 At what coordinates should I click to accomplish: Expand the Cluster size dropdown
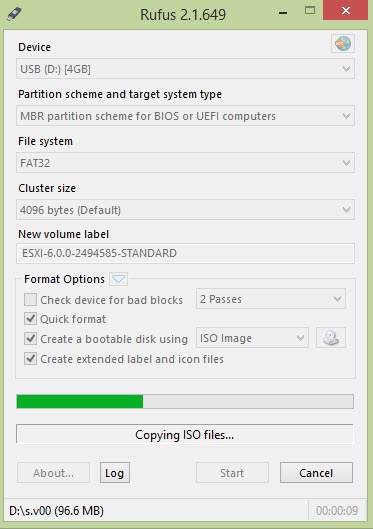click(x=185, y=210)
